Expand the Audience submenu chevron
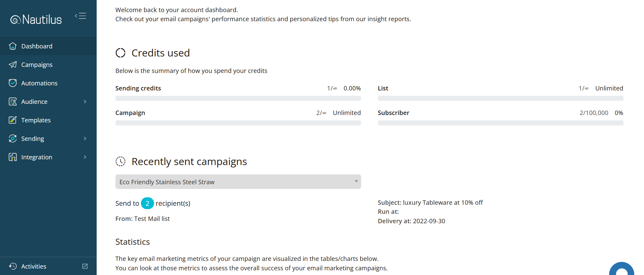Screen dimensions: 644x275 [x=85, y=102]
